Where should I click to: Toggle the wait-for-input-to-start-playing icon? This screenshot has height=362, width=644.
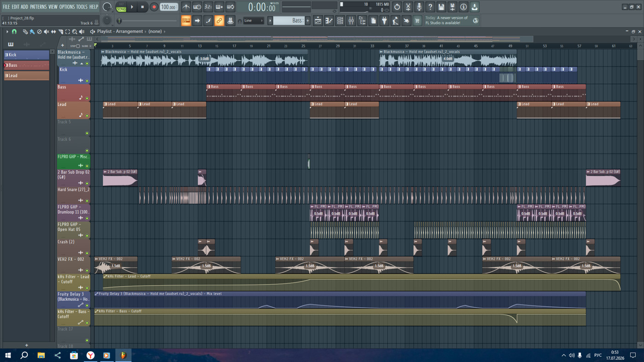tap(197, 7)
